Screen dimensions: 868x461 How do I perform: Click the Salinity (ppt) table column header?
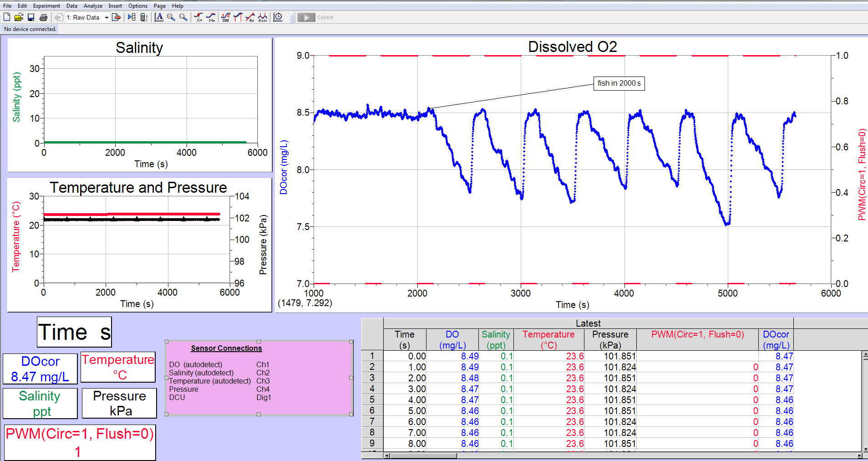[x=496, y=340]
